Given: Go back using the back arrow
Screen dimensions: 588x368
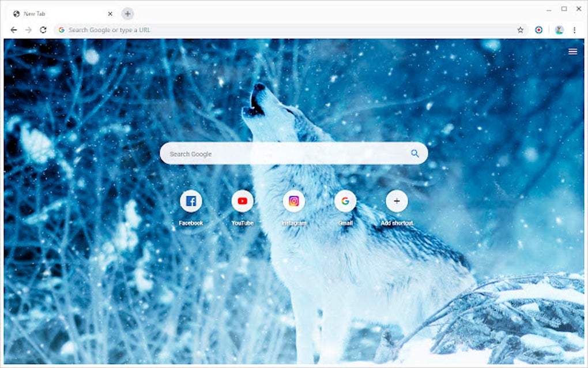Looking at the screenshot, I should pos(13,29).
